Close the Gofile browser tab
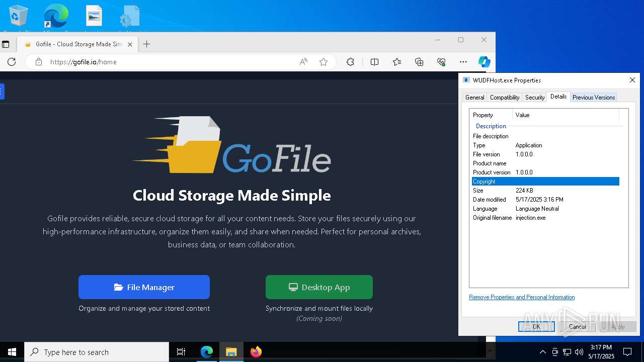Screen dimensions: 644x362 click(x=130, y=44)
